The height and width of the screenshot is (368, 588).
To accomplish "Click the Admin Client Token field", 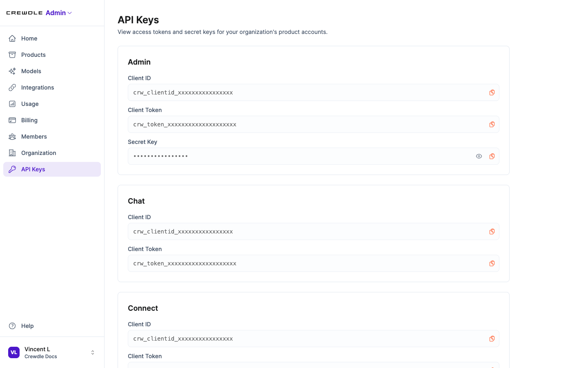I will [313, 124].
